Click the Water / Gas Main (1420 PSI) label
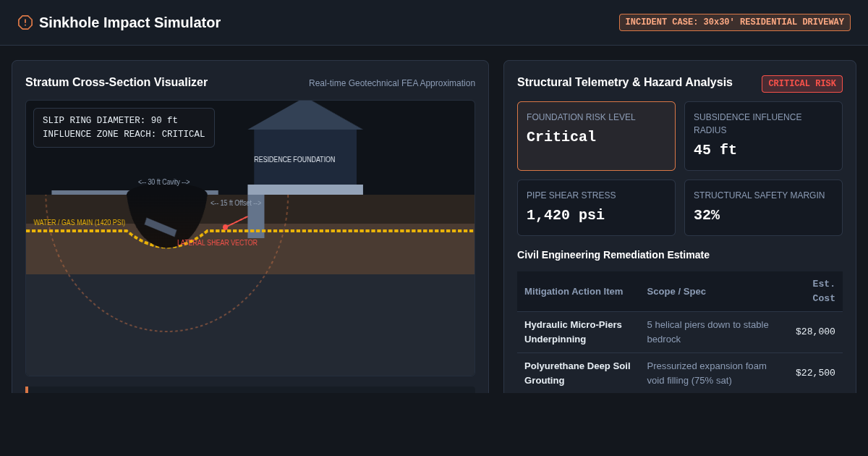The height and width of the screenshot is (456, 868). click(x=80, y=223)
